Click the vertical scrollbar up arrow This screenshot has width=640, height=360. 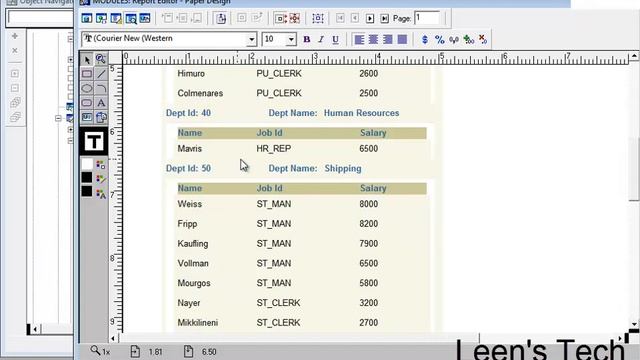point(634,56)
